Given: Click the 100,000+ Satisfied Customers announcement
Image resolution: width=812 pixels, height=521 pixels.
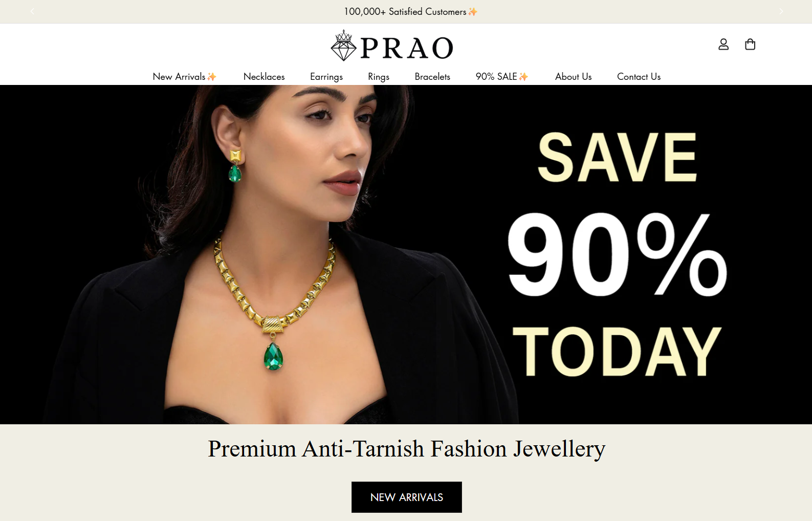Looking at the screenshot, I should tap(410, 11).
